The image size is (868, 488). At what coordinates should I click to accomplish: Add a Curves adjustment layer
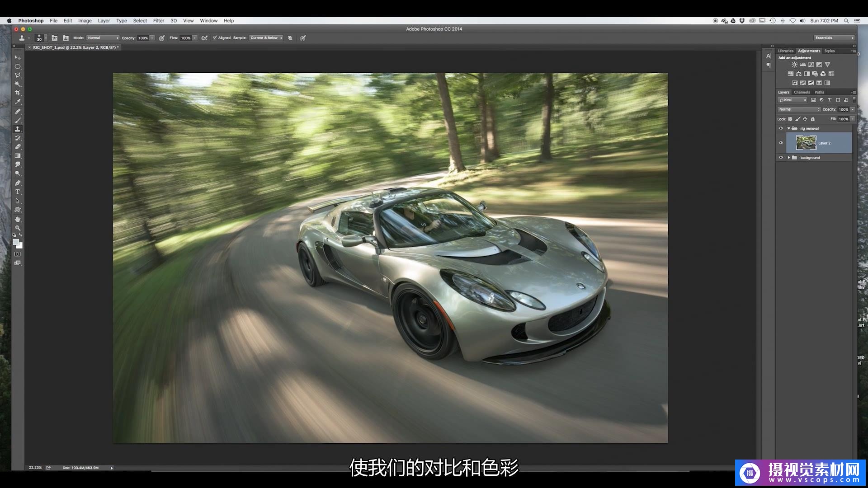pos(811,65)
